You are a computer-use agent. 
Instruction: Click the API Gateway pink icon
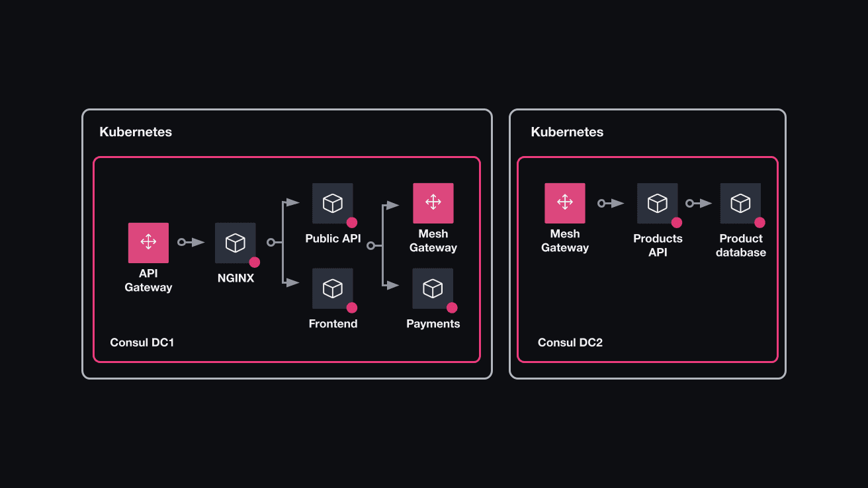[x=148, y=243]
